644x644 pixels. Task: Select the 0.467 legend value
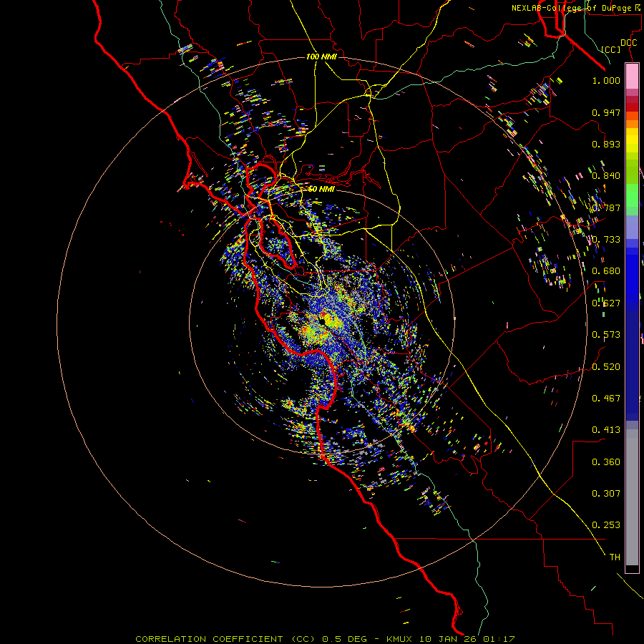tap(606, 399)
